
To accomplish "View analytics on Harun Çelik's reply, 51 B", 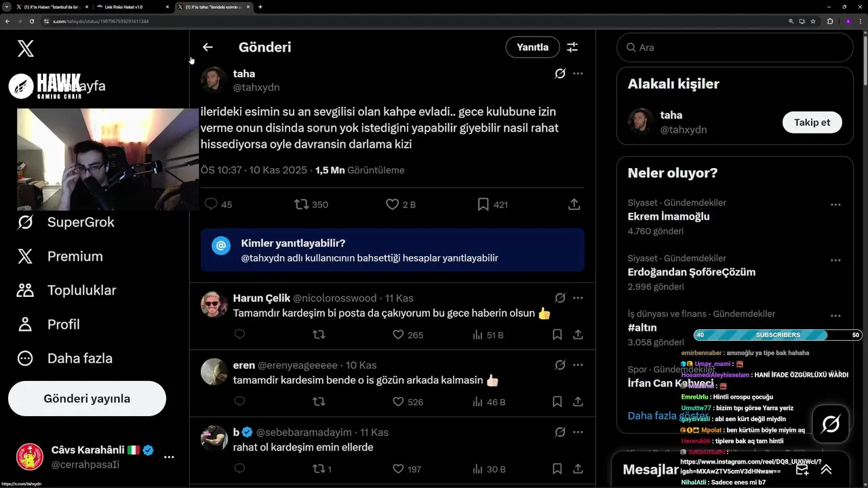I will pyautogui.click(x=488, y=334).
